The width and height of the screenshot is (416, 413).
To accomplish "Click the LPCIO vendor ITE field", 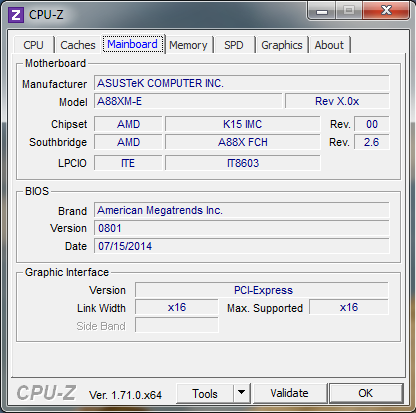I will [128, 163].
